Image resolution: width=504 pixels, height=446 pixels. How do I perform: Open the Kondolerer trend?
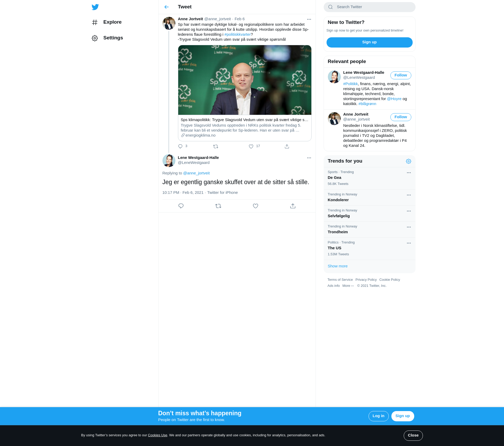point(369,198)
